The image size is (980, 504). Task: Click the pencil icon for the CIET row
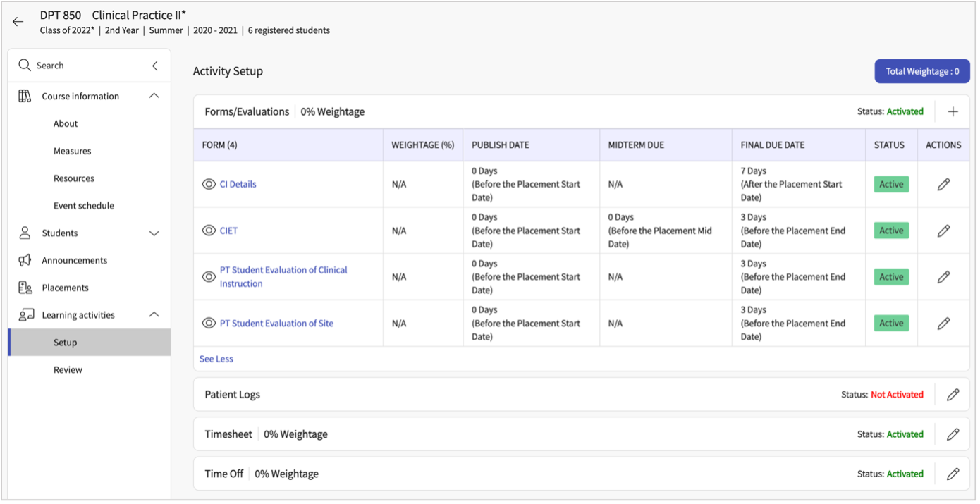[943, 231]
